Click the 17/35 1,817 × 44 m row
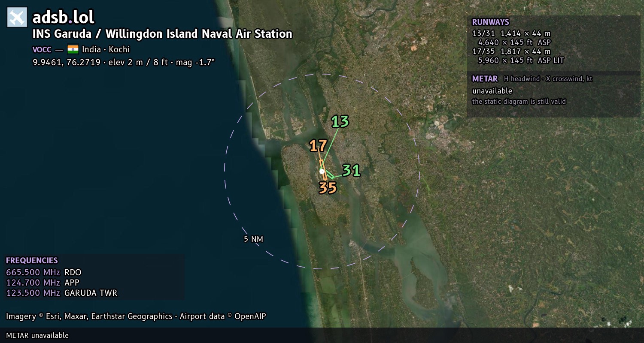This screenshot has height=343, width=644. click(x=511, y=51)
